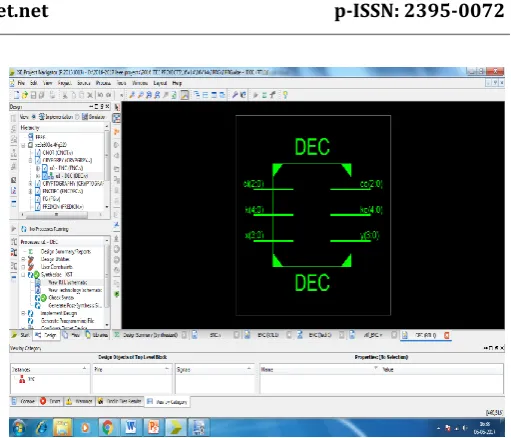Screen dimensions: 511x438
Task: Select View Technology Schematic process
Action: coord(75,290)
